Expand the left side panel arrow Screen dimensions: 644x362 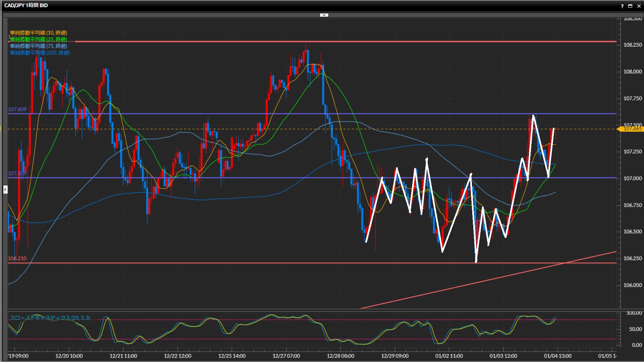[5, 190]
